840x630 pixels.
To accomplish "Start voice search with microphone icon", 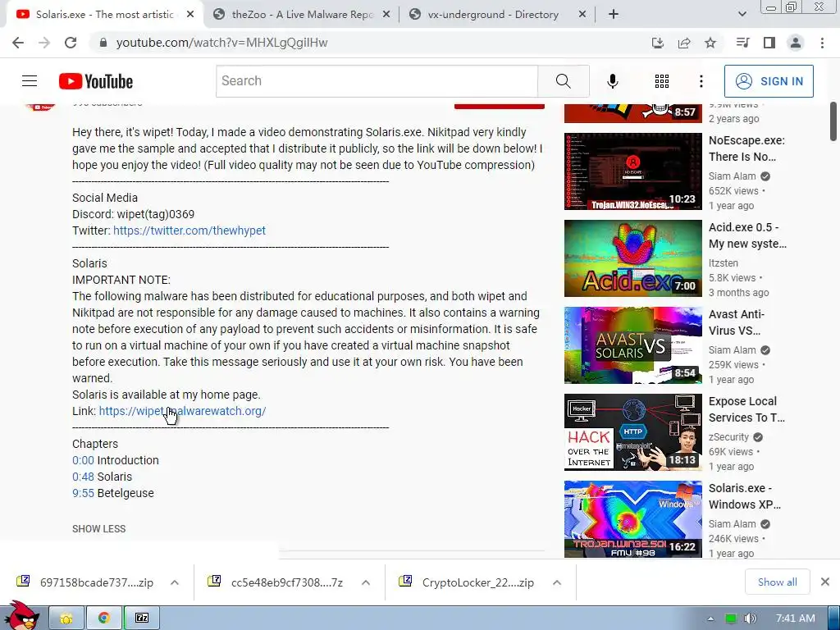I will click(x=612, y=81).
